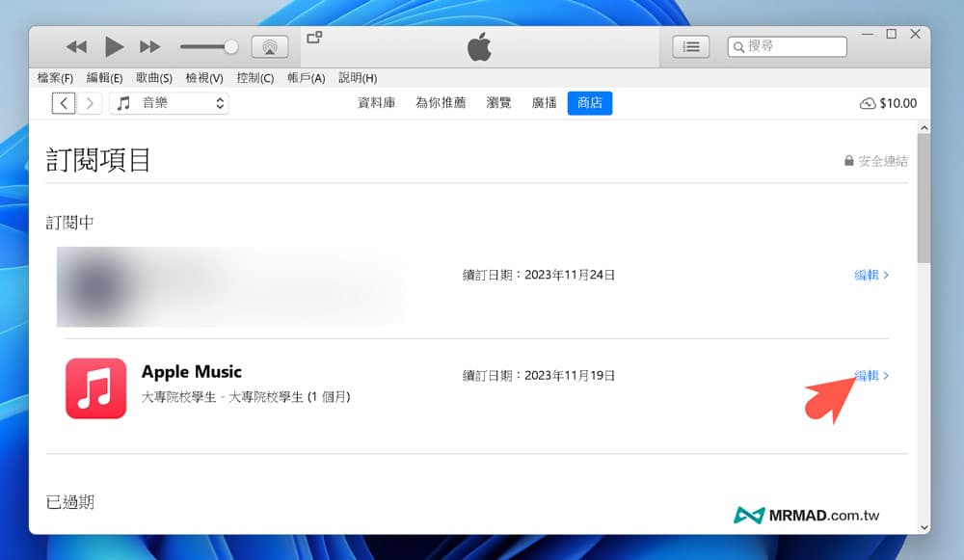Viewport: 964px width, 560px height.
Task: Click the 搜尋 search field
Action: [793, 46]
